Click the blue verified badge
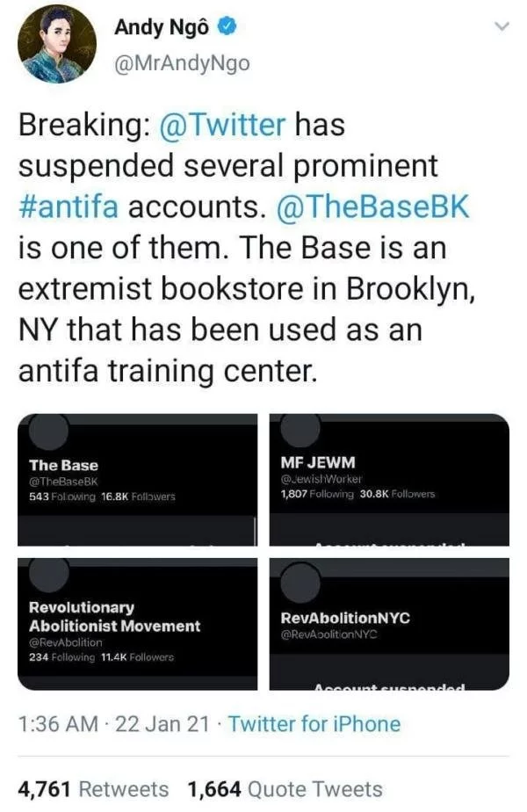The width and height of the screenshot is (527, 812). click(227, 27)
